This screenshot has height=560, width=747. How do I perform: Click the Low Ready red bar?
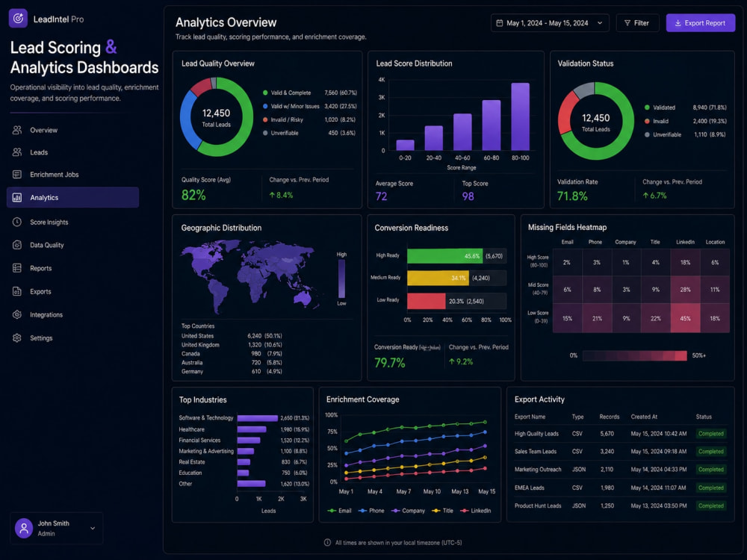pos(427,301)
